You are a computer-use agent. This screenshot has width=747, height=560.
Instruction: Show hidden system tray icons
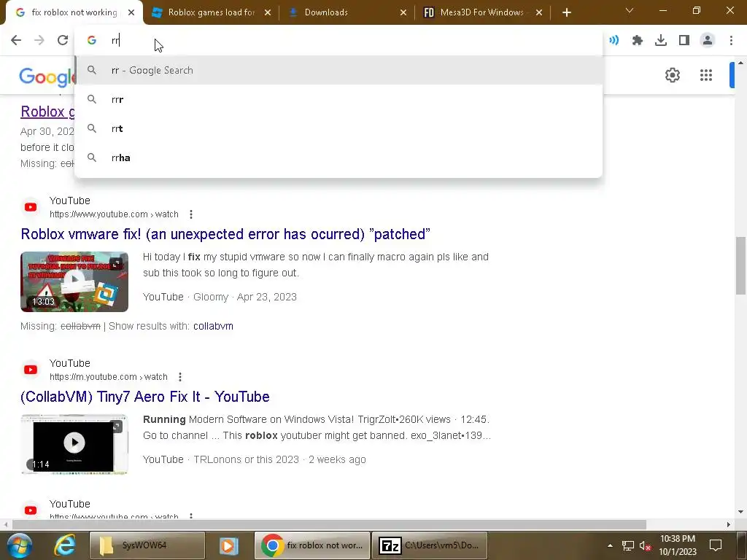coord(610,545)
